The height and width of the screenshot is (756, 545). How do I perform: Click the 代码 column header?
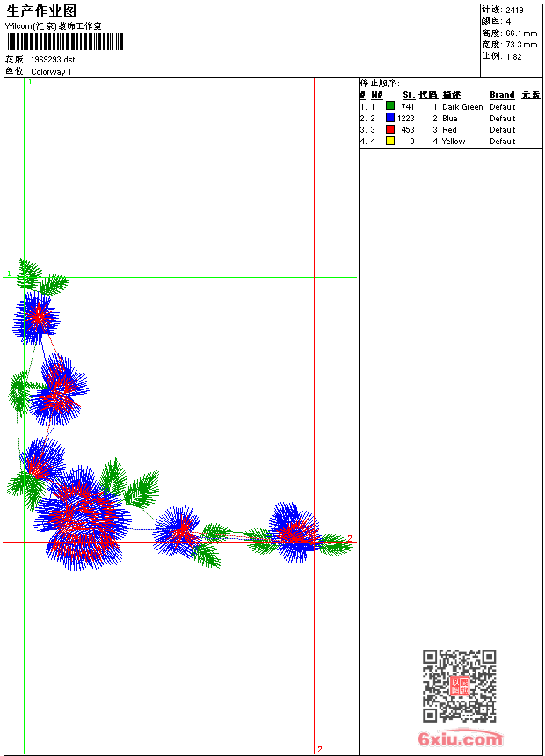click(x=428, y=95)
